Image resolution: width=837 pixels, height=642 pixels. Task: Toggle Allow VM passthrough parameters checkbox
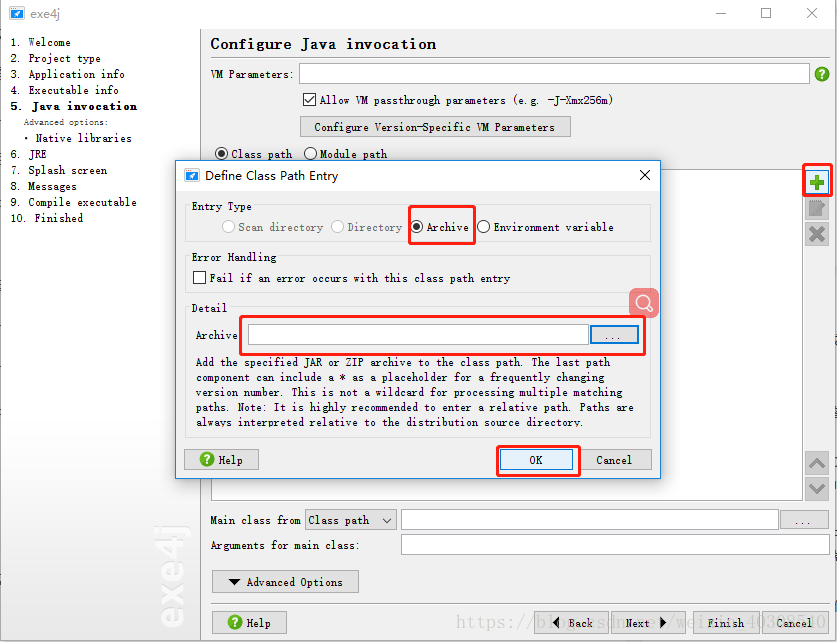pyautogui.click(x=309, y=99)
